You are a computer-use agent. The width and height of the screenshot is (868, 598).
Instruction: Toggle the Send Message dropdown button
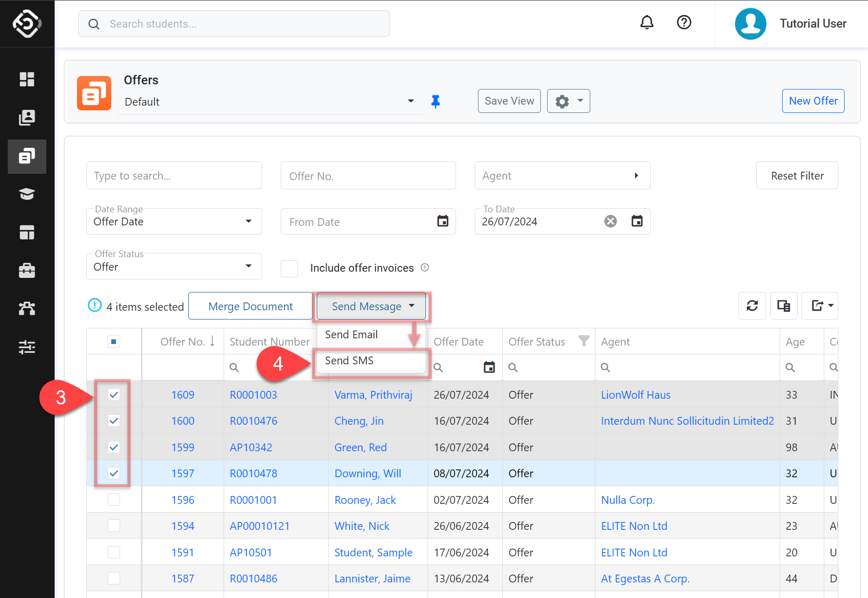point(371,306)
